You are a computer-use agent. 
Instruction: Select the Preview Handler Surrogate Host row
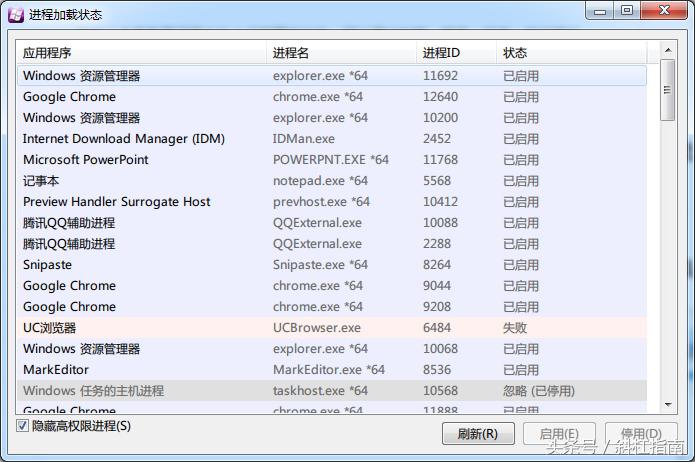tap(332, 202)
